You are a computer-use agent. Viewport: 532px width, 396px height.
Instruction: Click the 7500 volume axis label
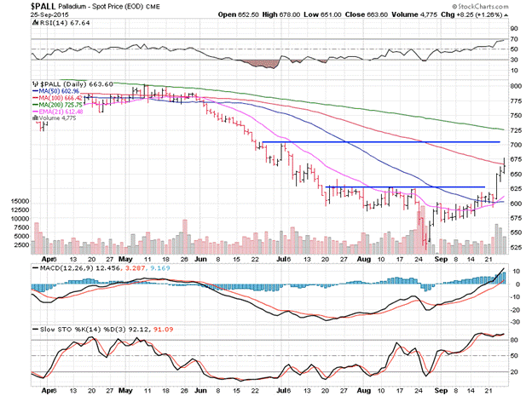click(21, 227)
